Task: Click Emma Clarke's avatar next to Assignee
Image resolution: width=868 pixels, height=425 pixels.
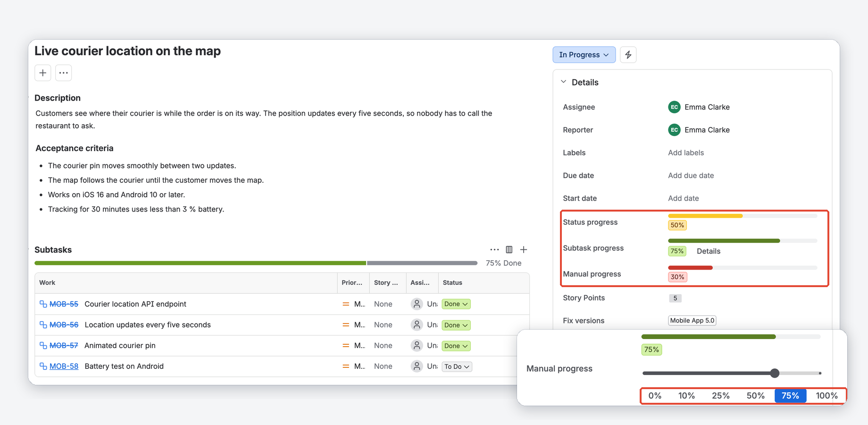Action: coord(674,107)
